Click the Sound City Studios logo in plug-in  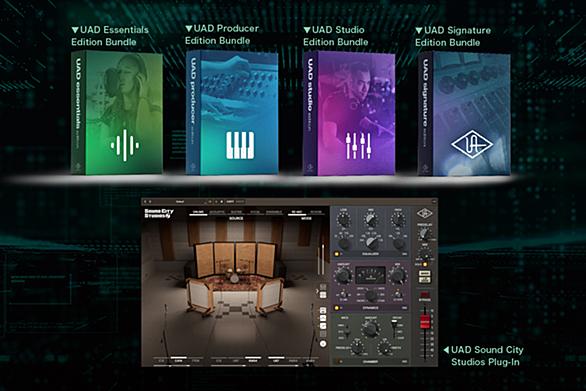click(x=159, y=213)
